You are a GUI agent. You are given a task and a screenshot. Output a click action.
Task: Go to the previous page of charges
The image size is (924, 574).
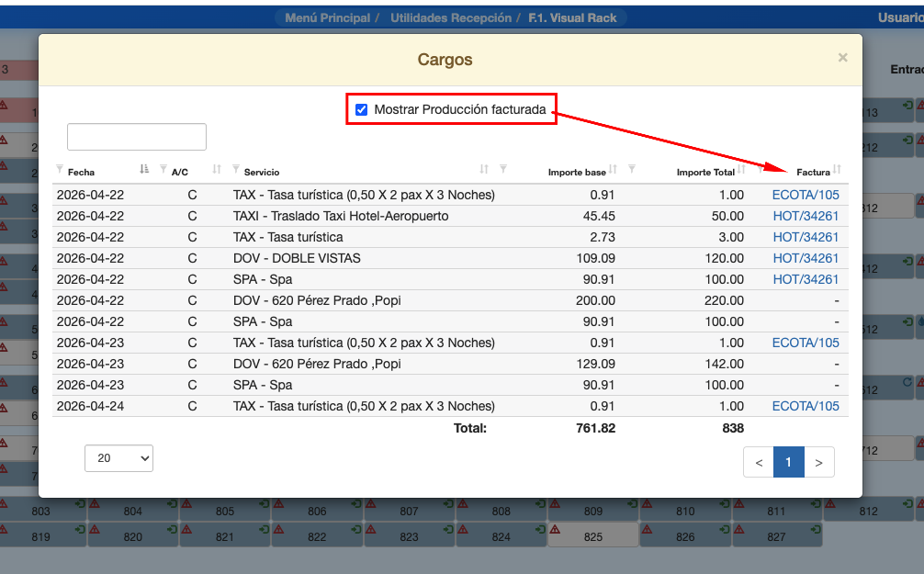tap(759, 463)
